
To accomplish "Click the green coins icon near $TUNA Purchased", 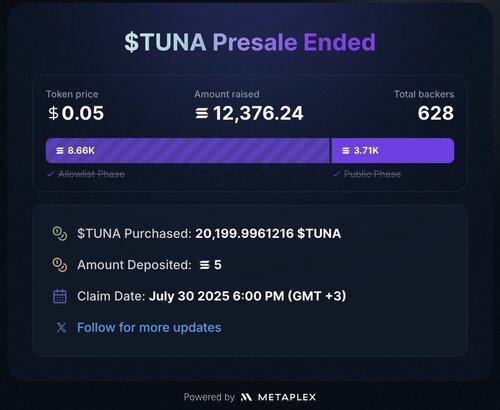I will pos(60,233).
